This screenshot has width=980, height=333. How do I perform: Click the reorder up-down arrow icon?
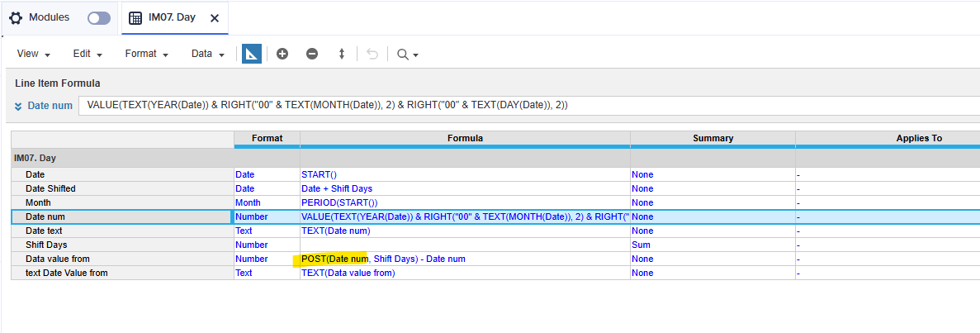(342, 54)
